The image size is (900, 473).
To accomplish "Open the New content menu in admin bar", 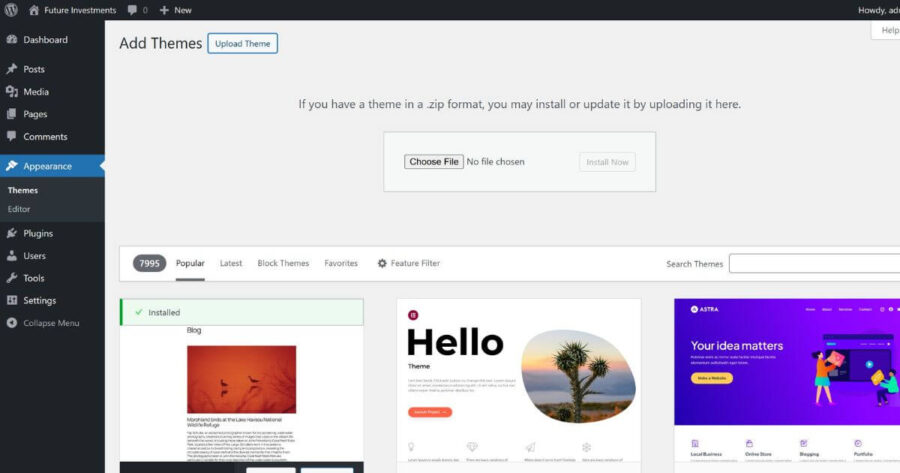I will point(176,10).
